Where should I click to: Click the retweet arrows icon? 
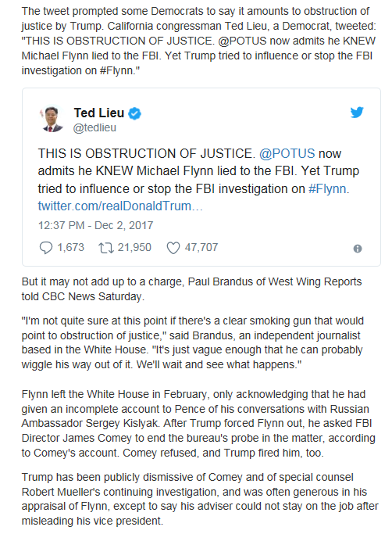106,248
